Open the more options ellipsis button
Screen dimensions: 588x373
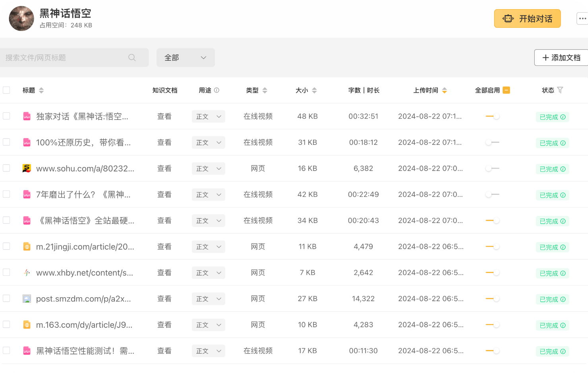(582, 19)
